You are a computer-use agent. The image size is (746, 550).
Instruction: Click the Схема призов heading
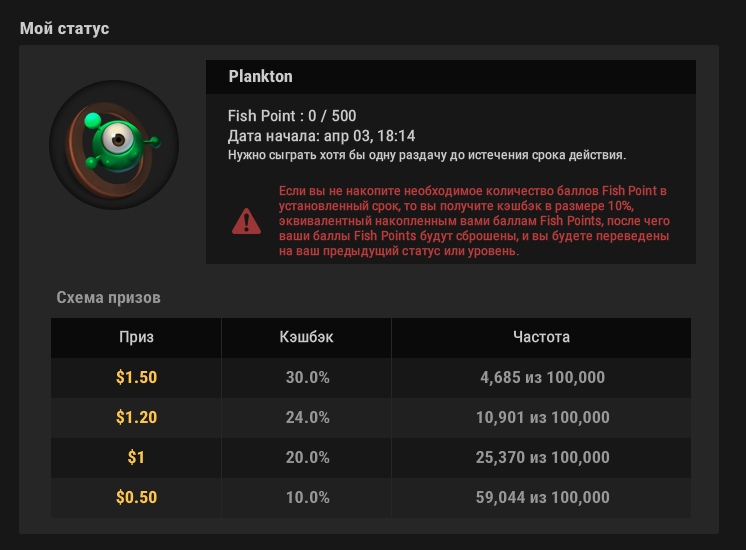pyautogui.click(x=108, y=297)
